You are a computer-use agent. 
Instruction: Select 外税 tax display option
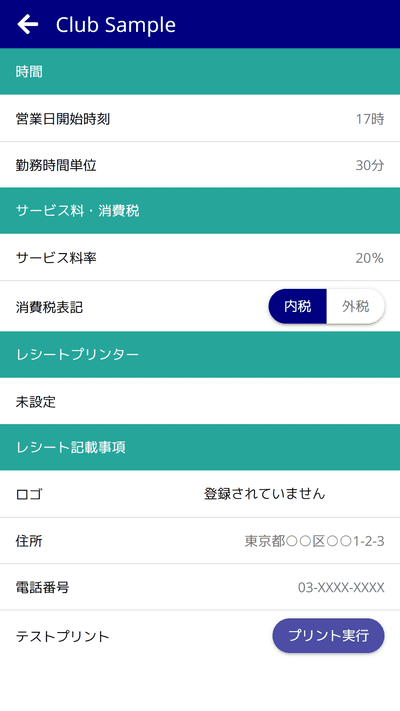click(x=356, y=307)
